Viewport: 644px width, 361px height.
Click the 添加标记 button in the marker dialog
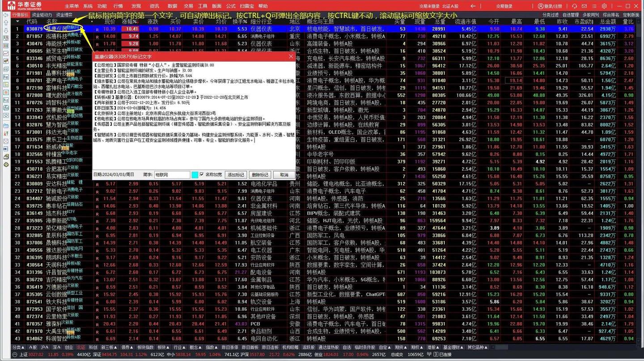pyautogui.click(x=236, y=174)
